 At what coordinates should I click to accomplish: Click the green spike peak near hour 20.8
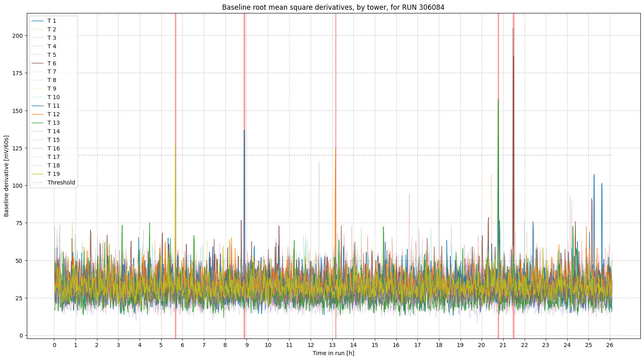click(498, 100)
